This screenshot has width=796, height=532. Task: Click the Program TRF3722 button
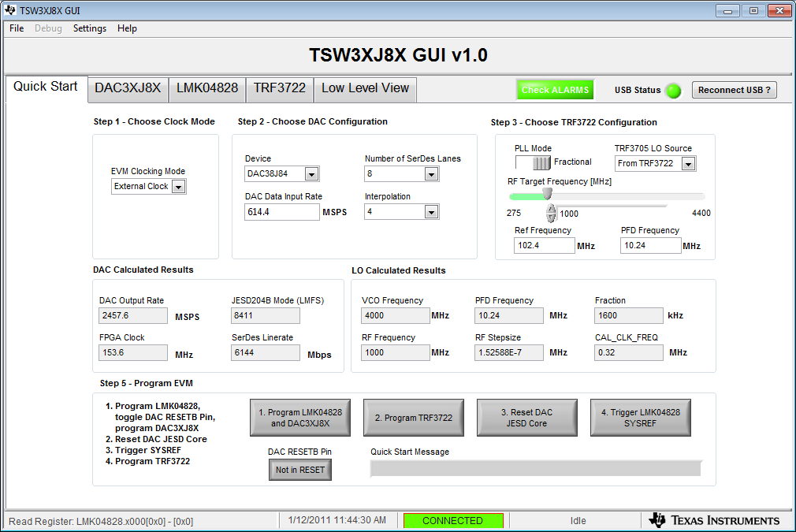(413, 418)
